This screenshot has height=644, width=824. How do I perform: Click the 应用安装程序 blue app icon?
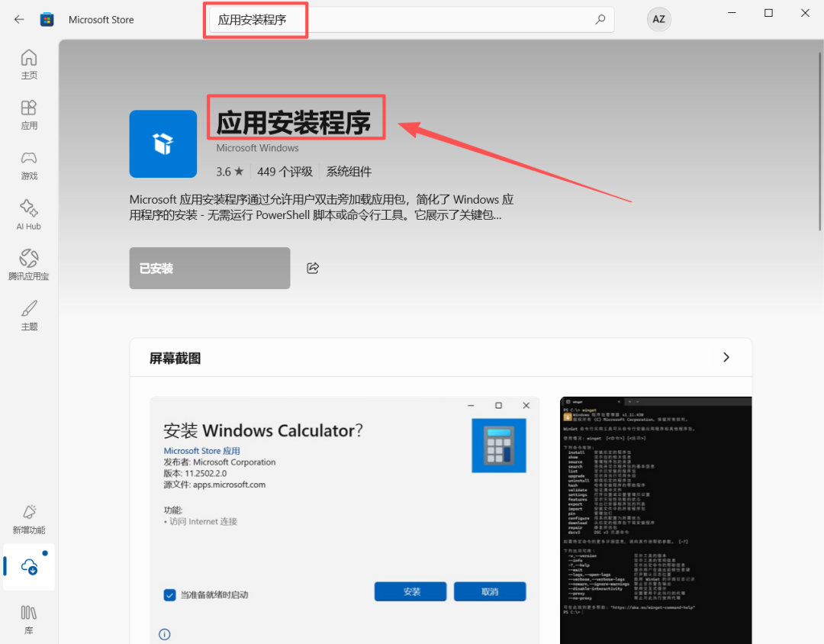click(163, 143)
